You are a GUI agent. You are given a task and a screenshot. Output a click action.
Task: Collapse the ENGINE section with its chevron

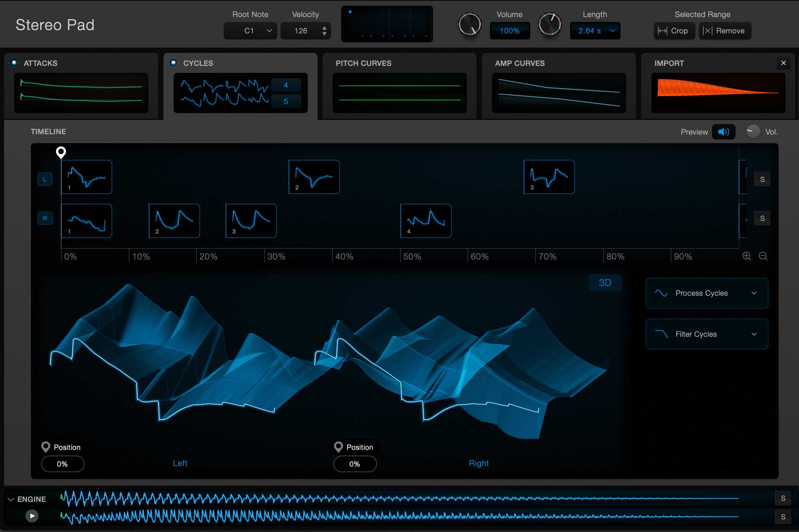(x=10, y=499)
